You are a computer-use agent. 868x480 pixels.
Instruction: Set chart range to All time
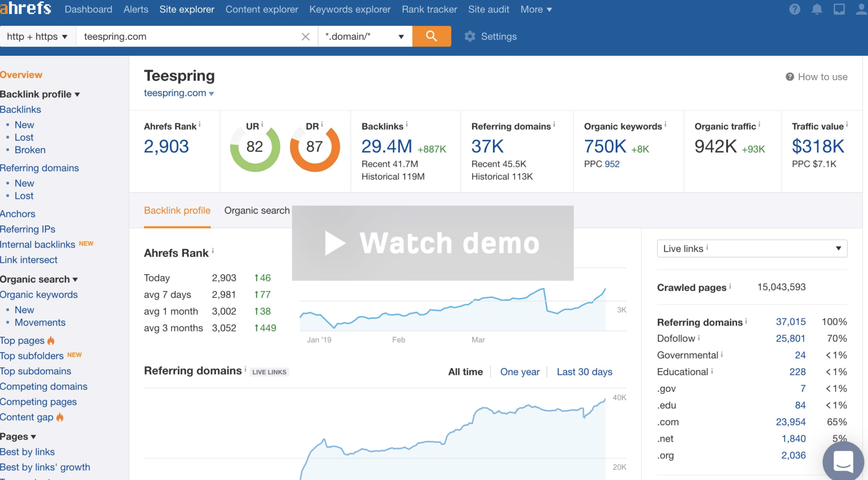point(465,371)
